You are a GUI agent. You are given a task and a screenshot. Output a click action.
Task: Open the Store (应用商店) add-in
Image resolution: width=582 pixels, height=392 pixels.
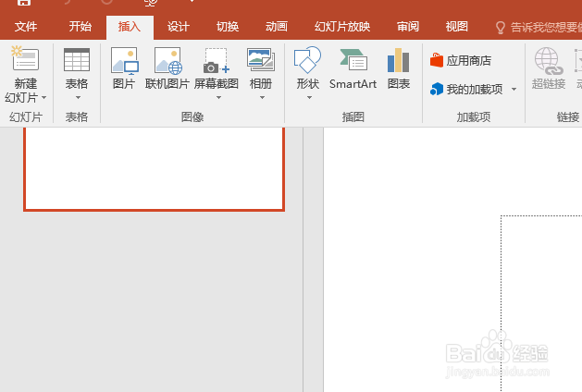click(x=461, y=60)
